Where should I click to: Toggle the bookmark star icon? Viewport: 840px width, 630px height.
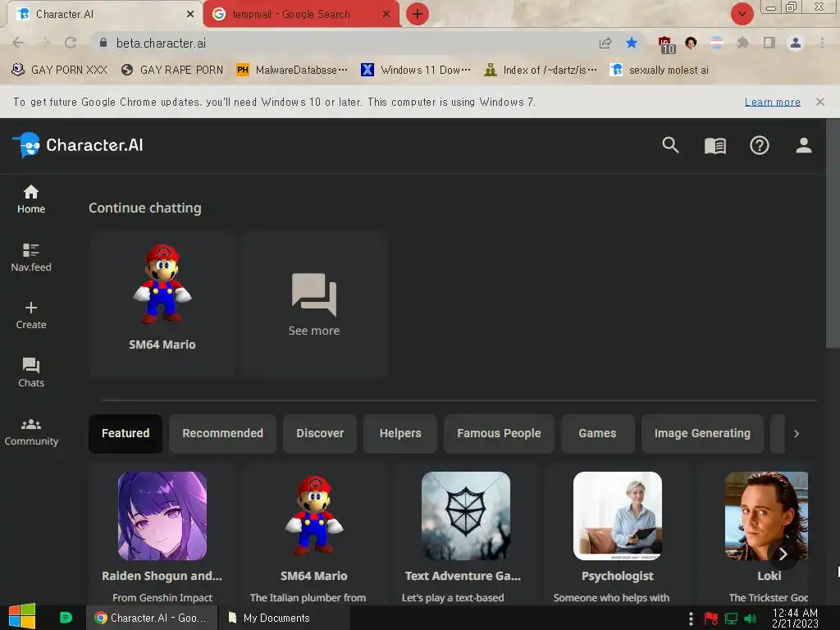[632, 43]
